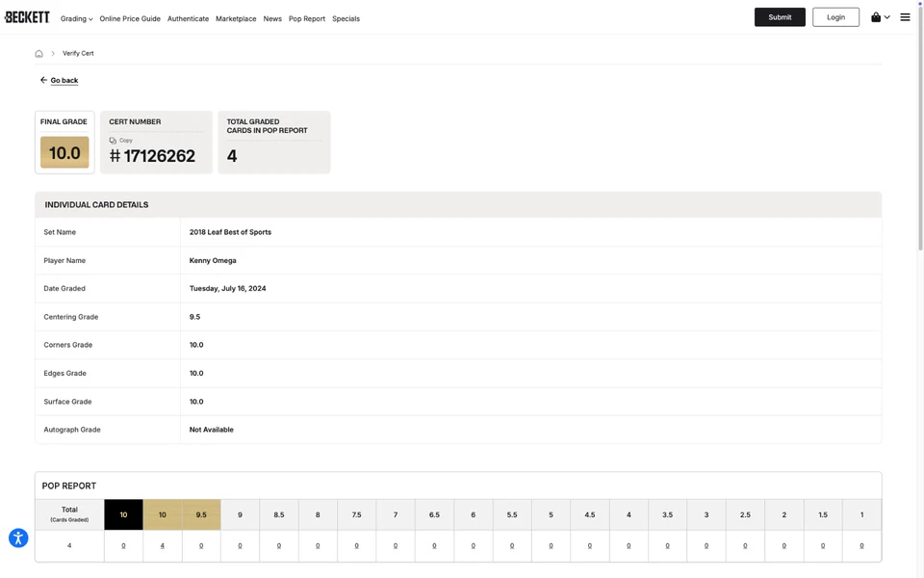This screenshot has height=578, width=924.
Task: Click the Login button
Action: [835, 17]
